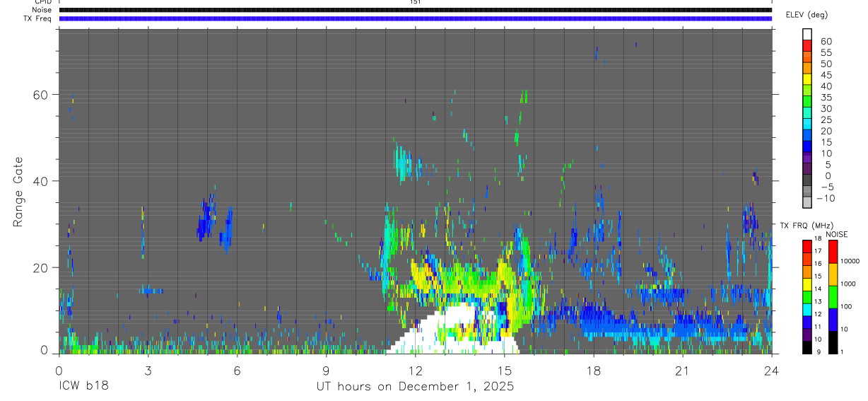Click the red swatch on ELEV colorbar
The width and height of the screenshot is (868, 401).
(807, 45)
